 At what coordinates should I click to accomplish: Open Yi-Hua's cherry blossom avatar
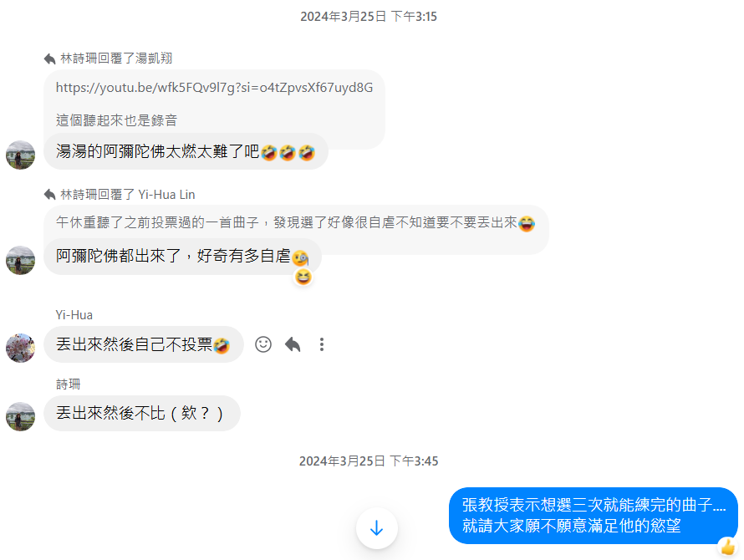pyautogui.click(x=20, y=348)
